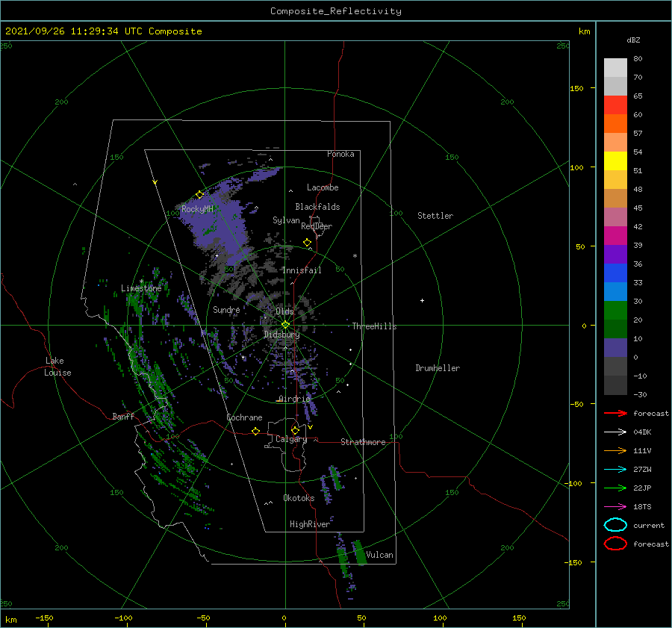The image size is (672, 628).
Task: Click the yellow diamond marker below RedDeer
Action: click(307, 243)
